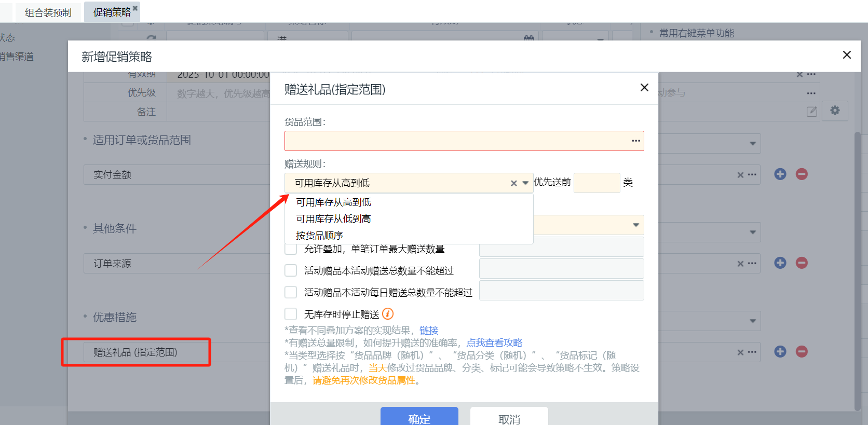The width and height of the screenshot is (868, 425).
Task: Switch to 组合装预制 tab
Action: 48,12
